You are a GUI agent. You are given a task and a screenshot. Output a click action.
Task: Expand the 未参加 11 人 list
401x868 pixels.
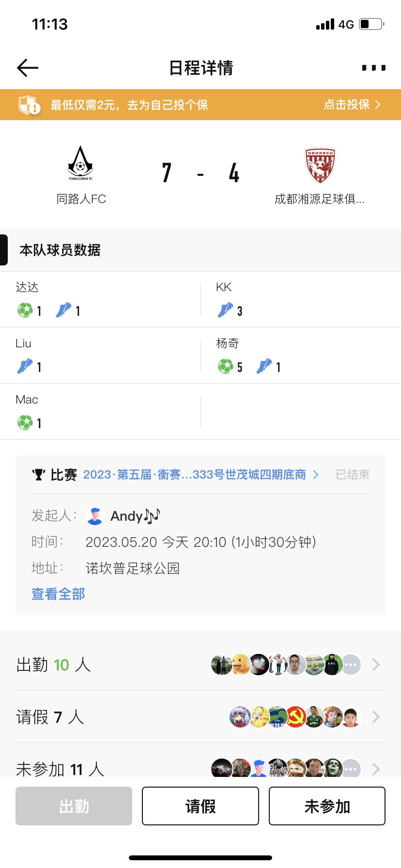click(x=376, y=768)
